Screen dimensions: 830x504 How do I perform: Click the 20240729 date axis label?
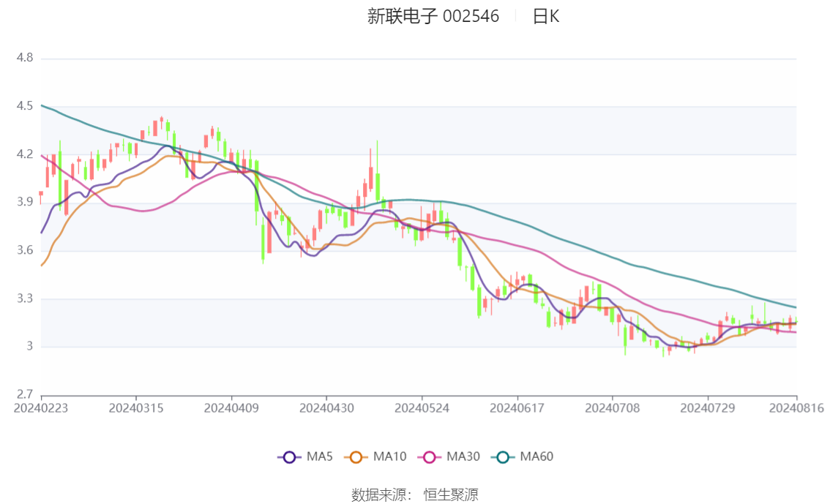click(707, 407)
